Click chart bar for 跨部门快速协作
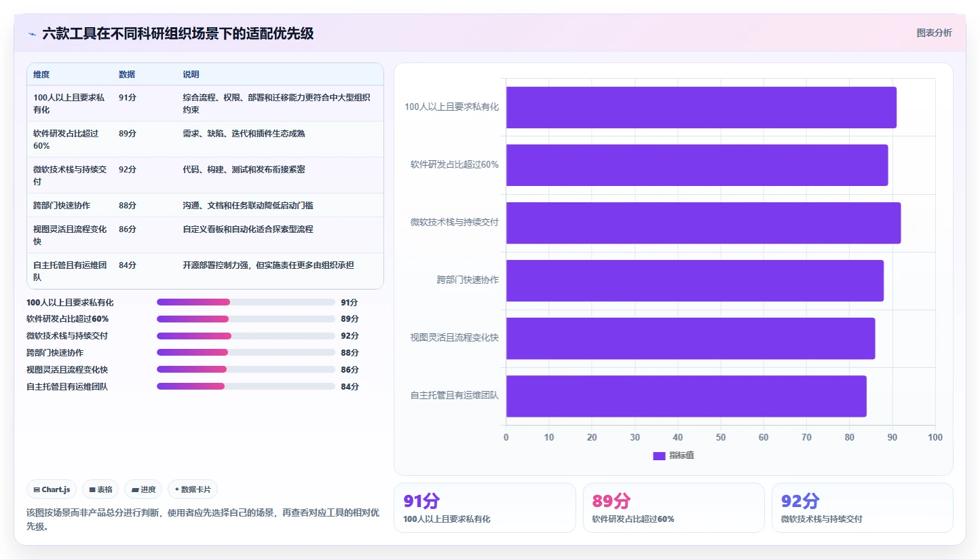This screenshot has width=980, height=560. [695, 280]
